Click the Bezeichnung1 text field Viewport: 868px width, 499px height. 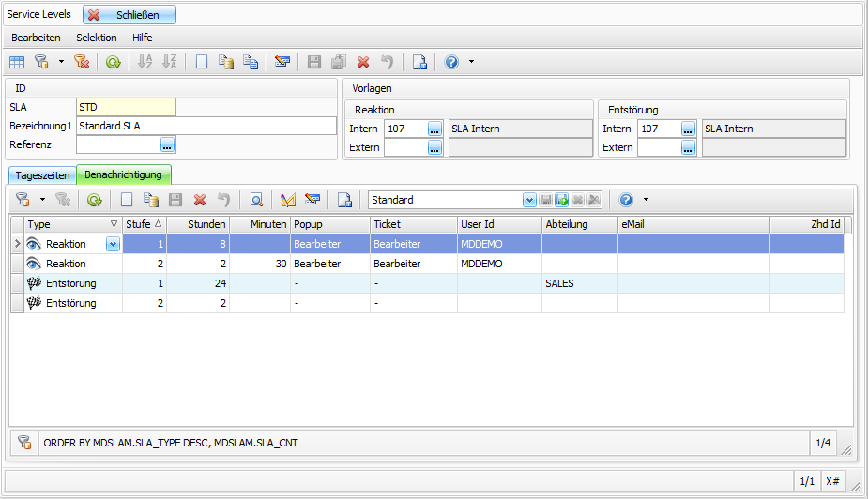206,126
